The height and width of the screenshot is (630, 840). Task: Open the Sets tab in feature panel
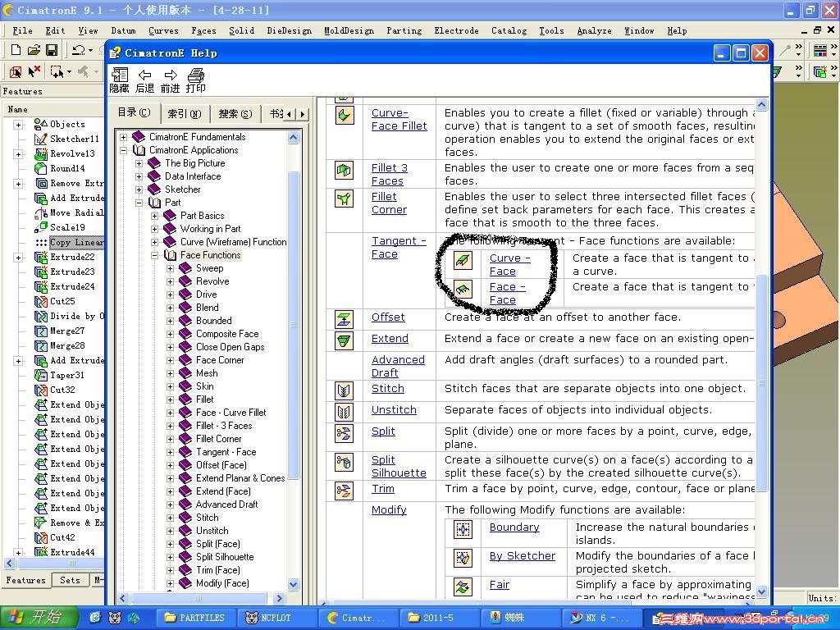click(x=71, y=580)
